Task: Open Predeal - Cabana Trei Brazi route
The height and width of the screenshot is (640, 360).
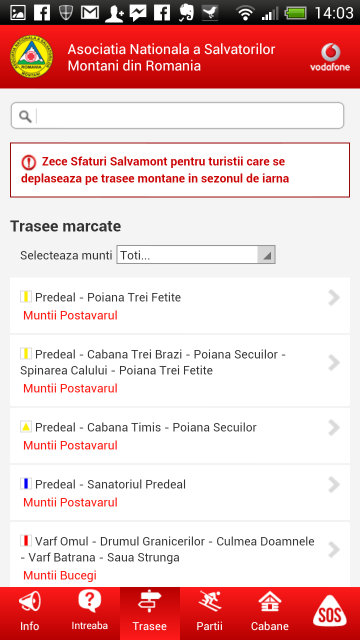Action: coord(180,371)
